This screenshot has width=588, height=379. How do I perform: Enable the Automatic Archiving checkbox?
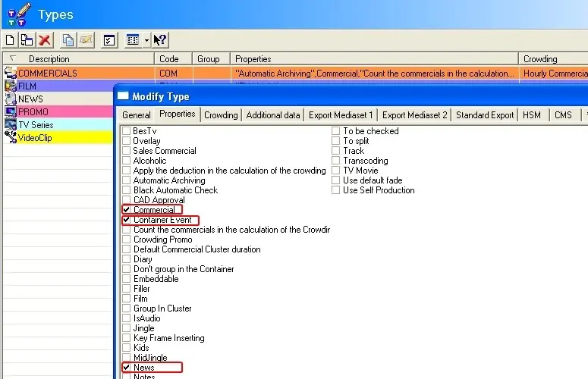point(127,180)
